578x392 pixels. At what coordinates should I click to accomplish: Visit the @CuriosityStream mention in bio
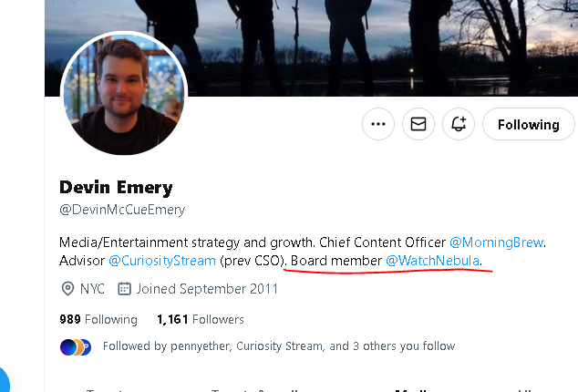pos(162,261)
